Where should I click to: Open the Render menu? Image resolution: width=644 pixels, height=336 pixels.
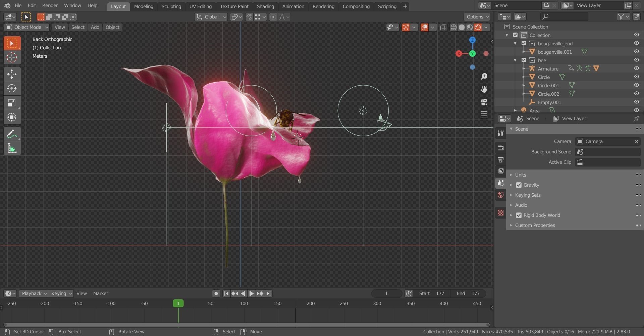coord(50,5)
